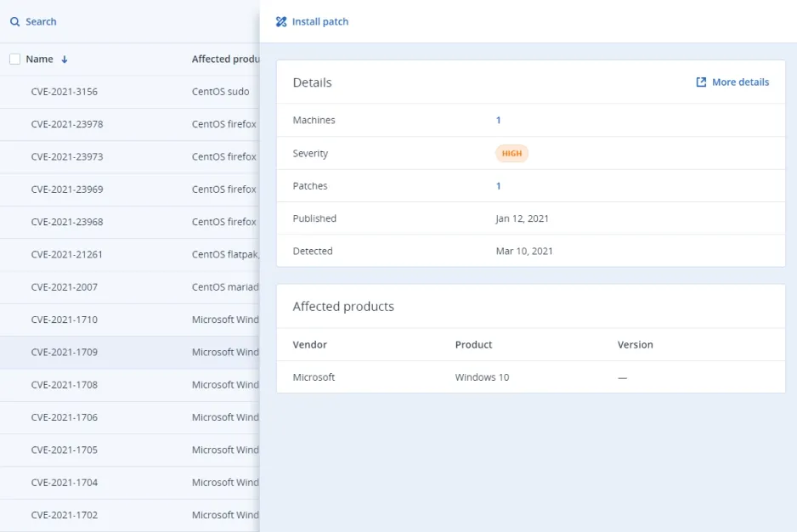This screenshot has height=532, width=797.
Task: Click the Install patch wrench icon
Action: (281, 22)
